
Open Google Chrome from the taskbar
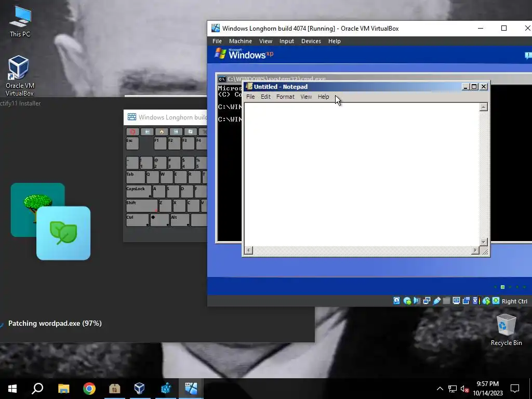[89, 389]
